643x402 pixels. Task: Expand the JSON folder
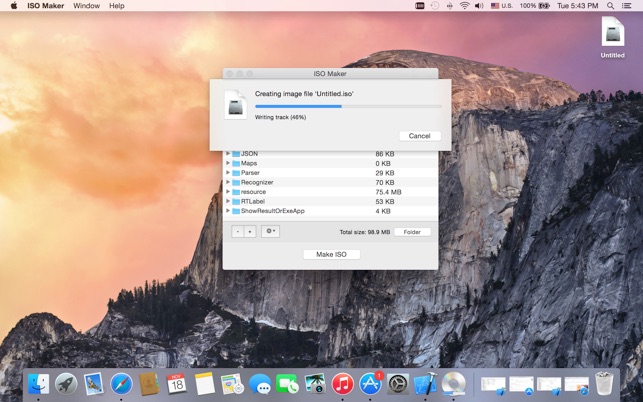click(x=228, y=153)
